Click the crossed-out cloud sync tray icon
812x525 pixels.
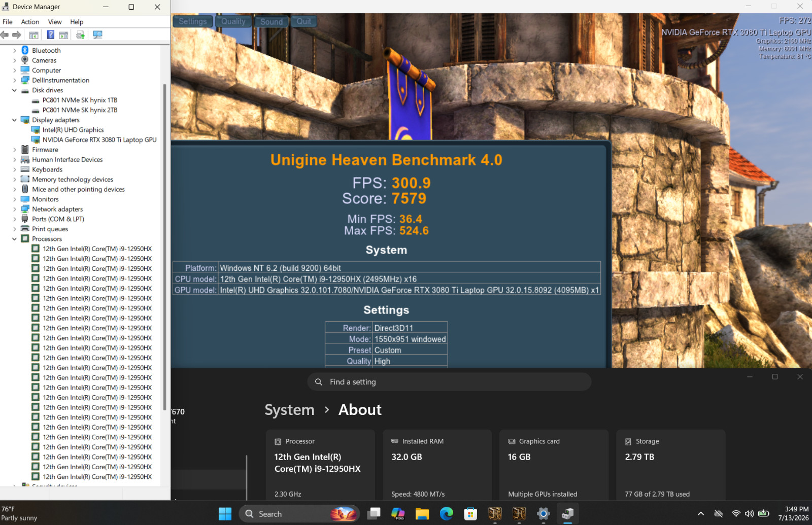[x=718, y=514]
